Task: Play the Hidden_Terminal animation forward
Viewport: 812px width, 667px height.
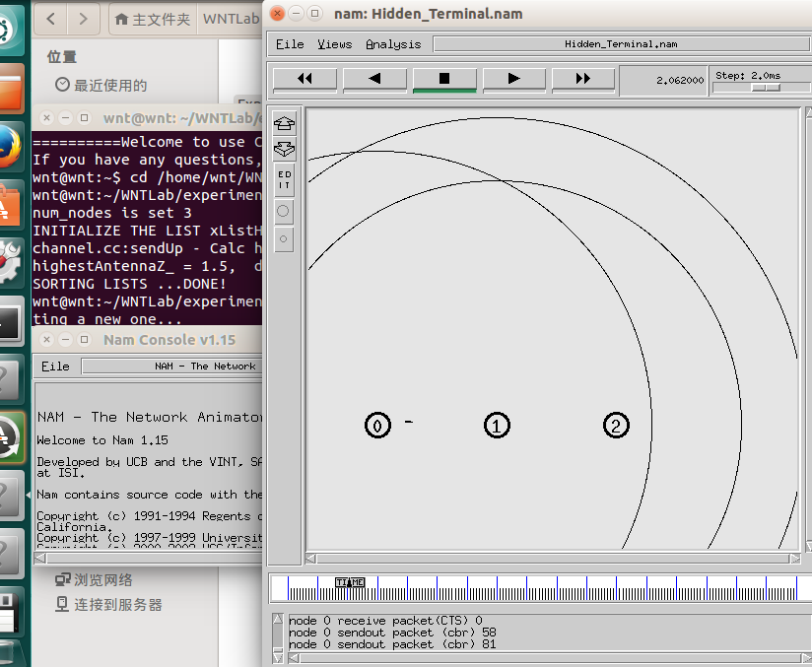Action: pyautogui.click(x=513, y=79)
